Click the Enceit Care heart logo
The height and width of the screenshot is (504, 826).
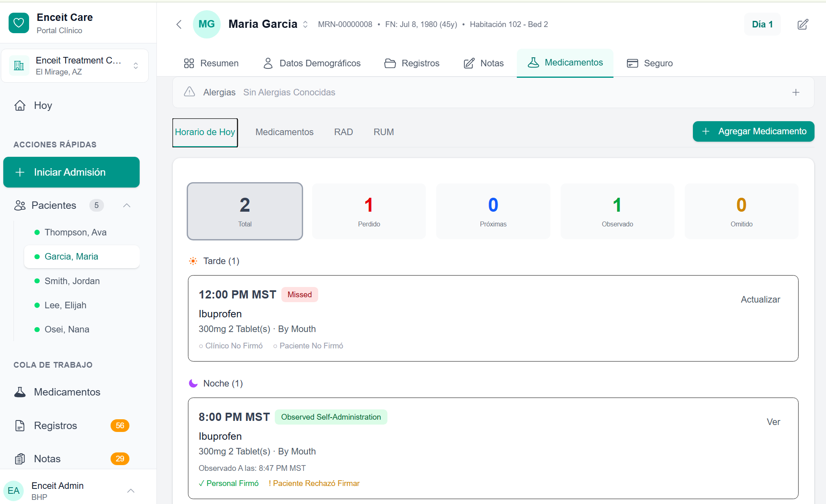click(19, 23)
